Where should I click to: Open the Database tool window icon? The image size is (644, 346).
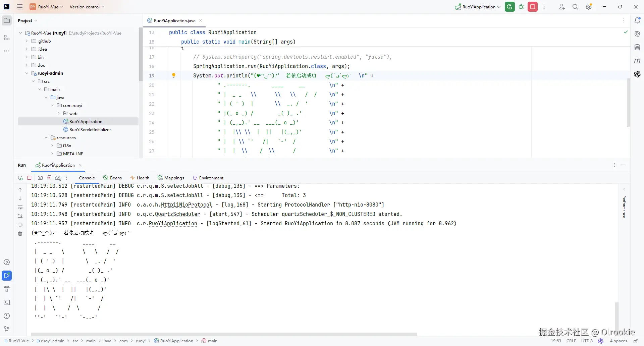point(637,47)
